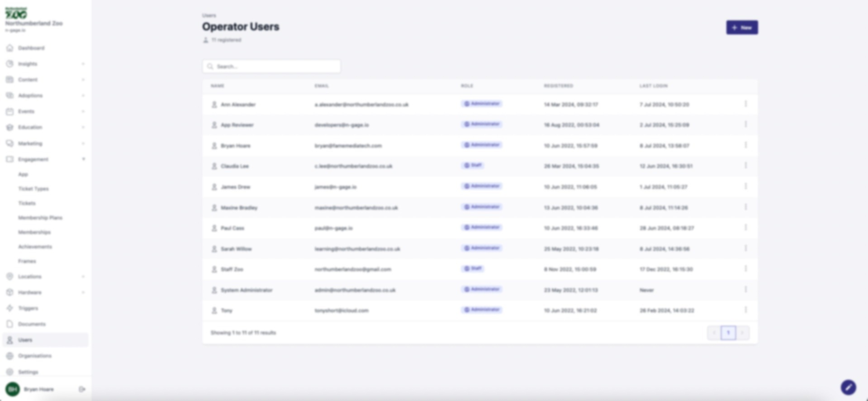Open Ticket Types in sidebar

pyautogui.click(x=33, y=189)
